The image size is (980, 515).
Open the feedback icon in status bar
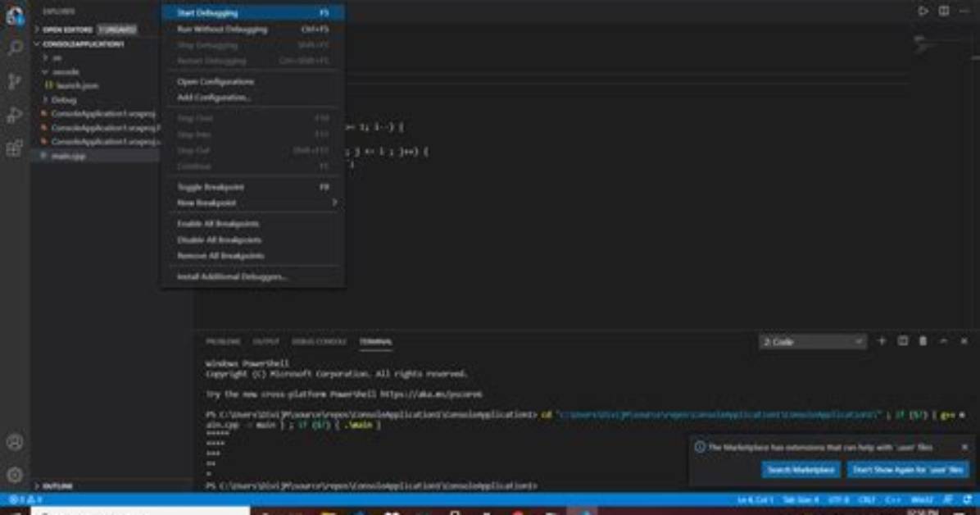(948, 499)
